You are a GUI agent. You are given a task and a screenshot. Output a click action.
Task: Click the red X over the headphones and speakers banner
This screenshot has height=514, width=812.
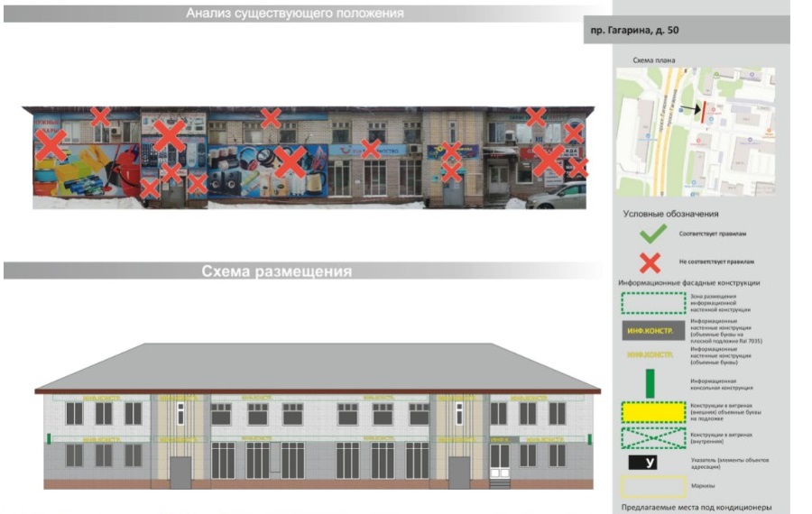[290, 162]
